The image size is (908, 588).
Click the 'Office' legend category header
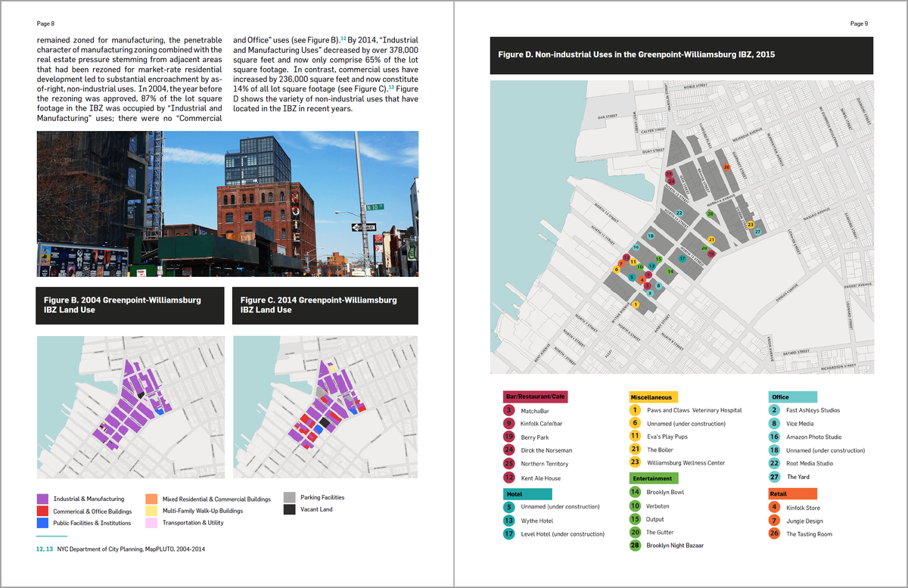coord(792,397)
